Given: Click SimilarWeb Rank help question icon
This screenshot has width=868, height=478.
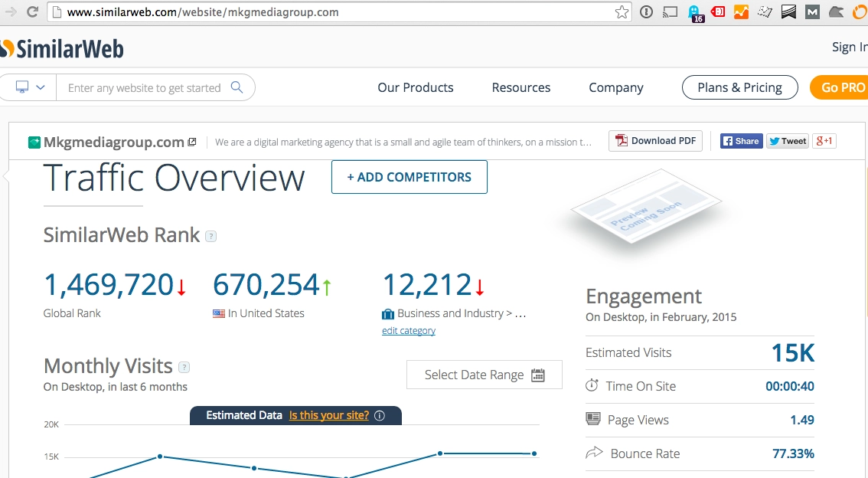Looking at the screenshot, I should 211,237.
